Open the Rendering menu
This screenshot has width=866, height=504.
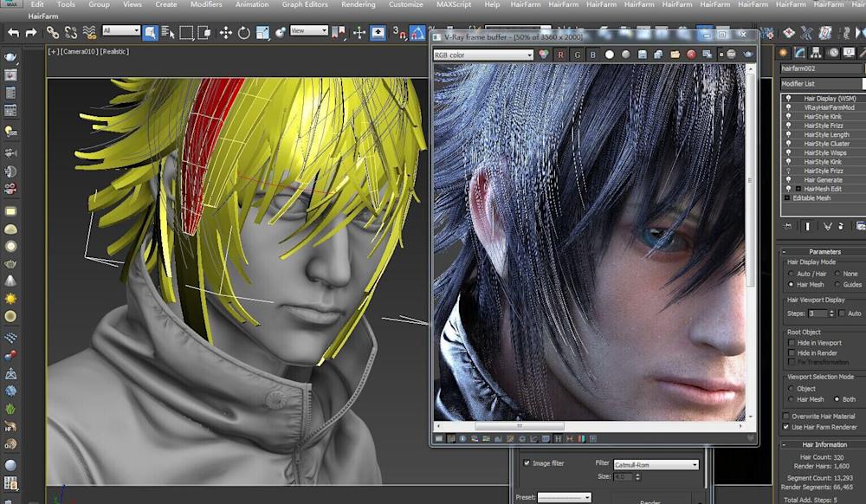tap(358, 4)
